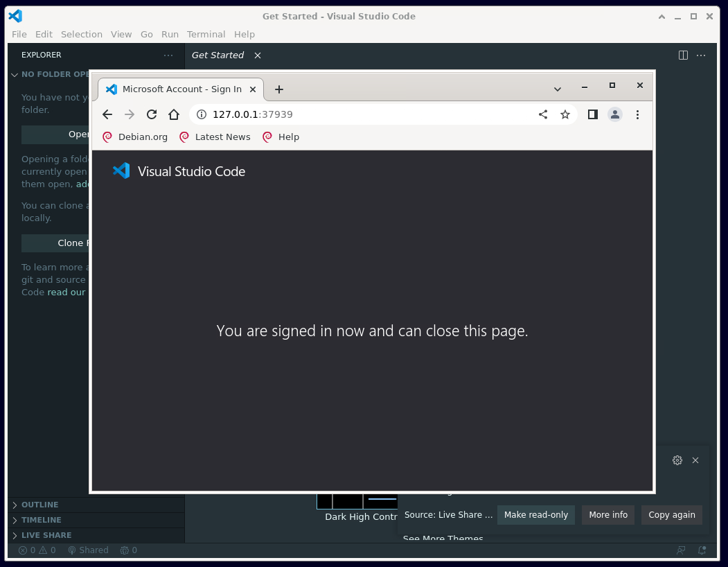Toggle the split editor layout button
This screenshot has width=728, height=567.
tap(683, 55)
